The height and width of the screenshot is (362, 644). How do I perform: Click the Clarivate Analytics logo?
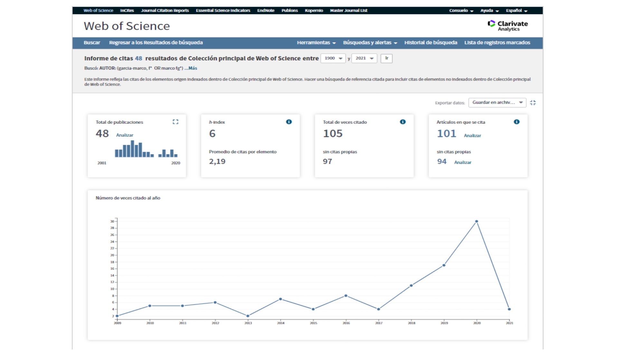508,26
